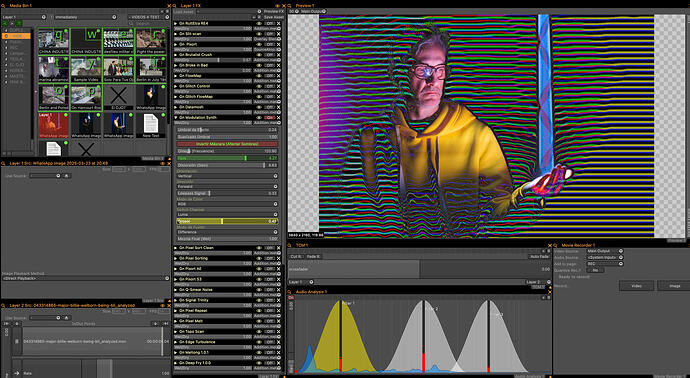
Task: Click the eject button beside Use Source in Layer 1 Src
Action: click(66, 176)
